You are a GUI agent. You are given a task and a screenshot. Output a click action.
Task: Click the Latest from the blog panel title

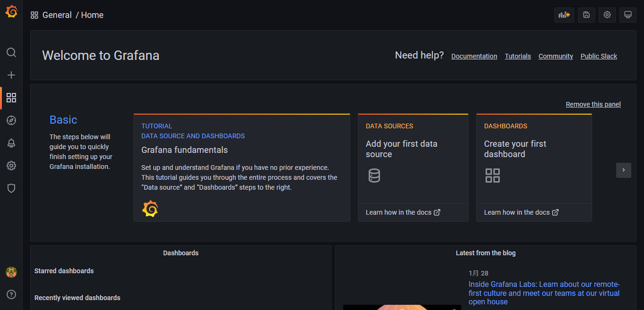[486, 253]
